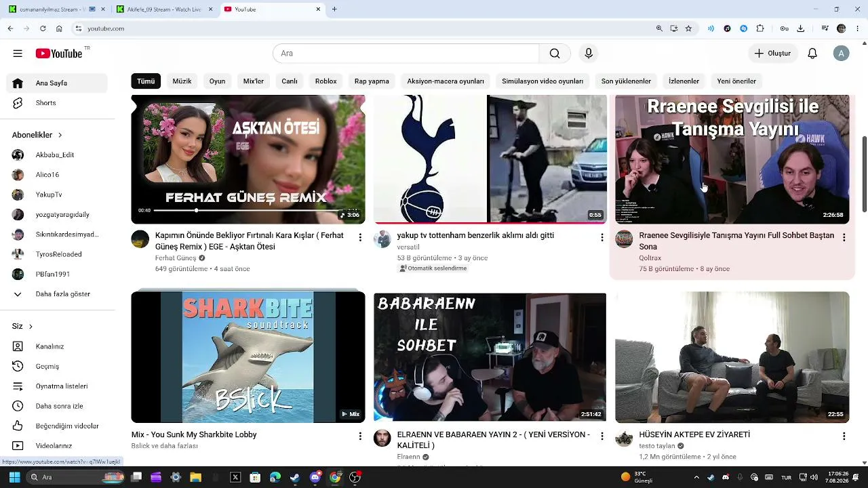Open the Babaraenn ile Sohbet thumbnail
868x488 pixels.
point(490,357)
